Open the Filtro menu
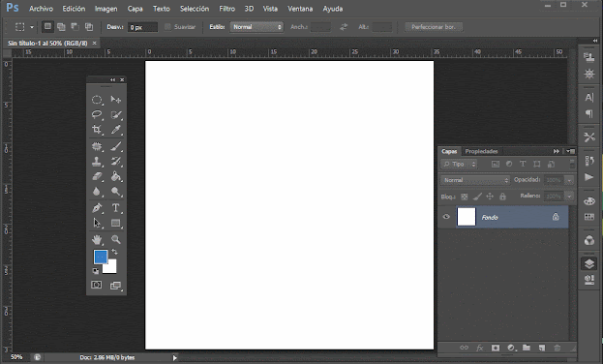 coord(226,9)
